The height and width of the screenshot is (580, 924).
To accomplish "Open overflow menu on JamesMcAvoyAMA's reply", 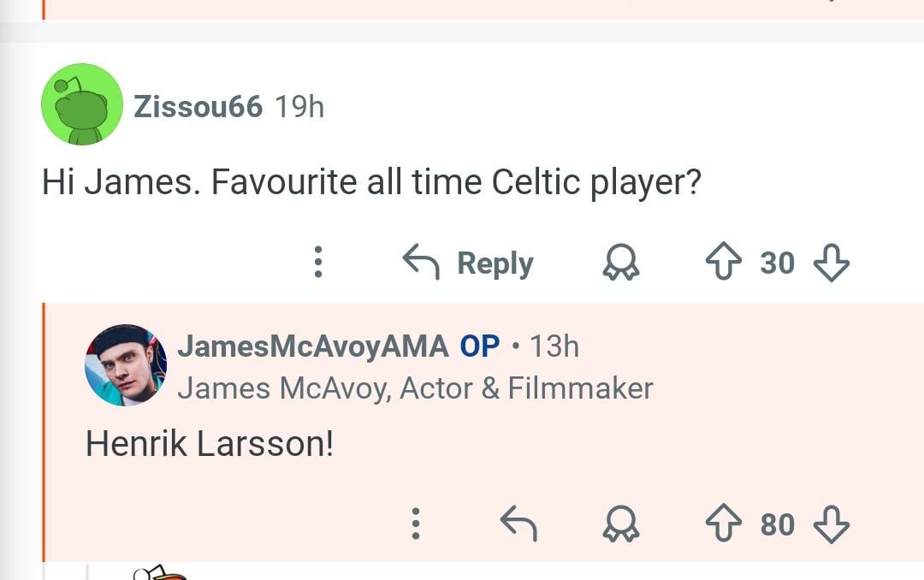I will 416,524.
